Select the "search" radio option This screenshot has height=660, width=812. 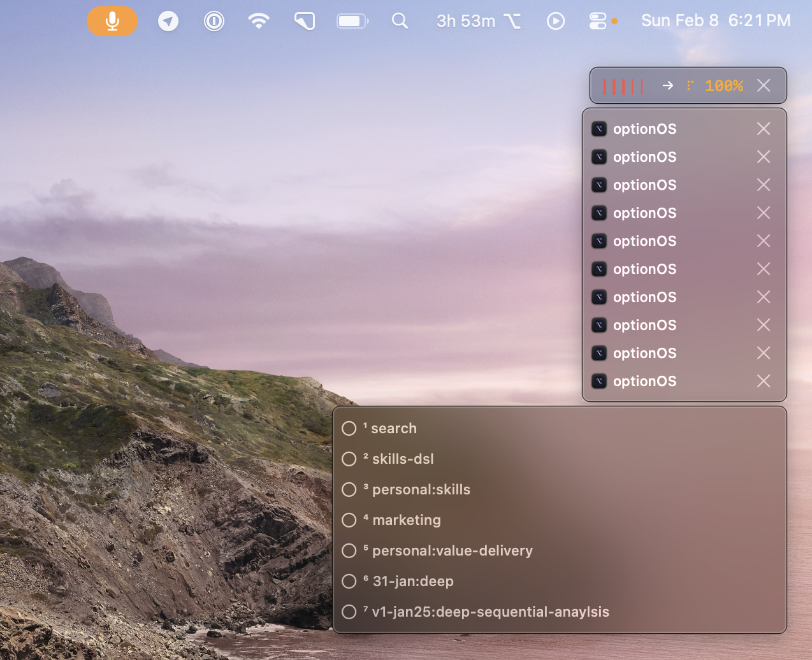coord(349,428)
